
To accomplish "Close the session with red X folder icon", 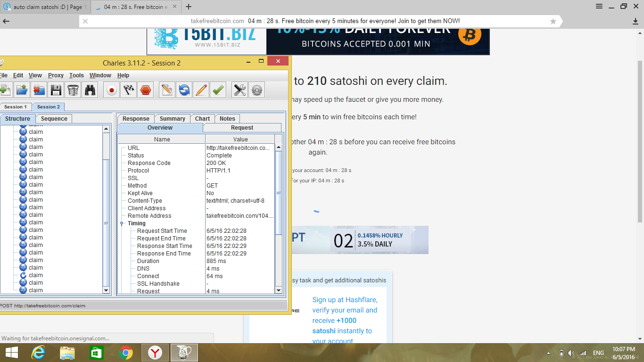I will [x=39, y=90].
